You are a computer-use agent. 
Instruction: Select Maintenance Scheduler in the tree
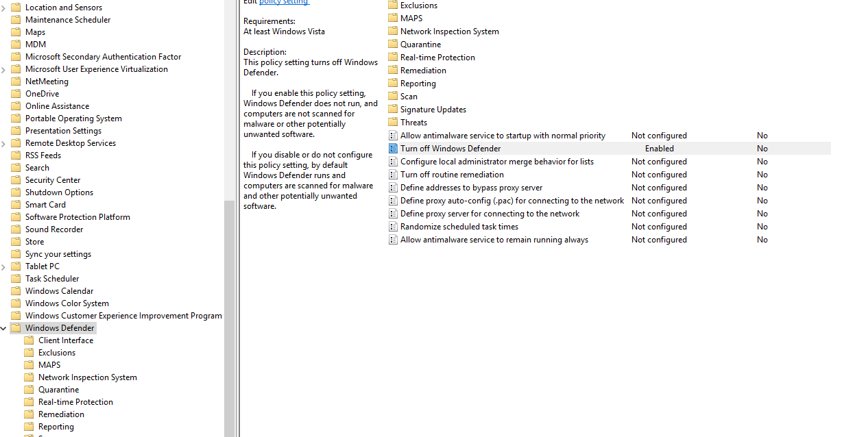68,20
